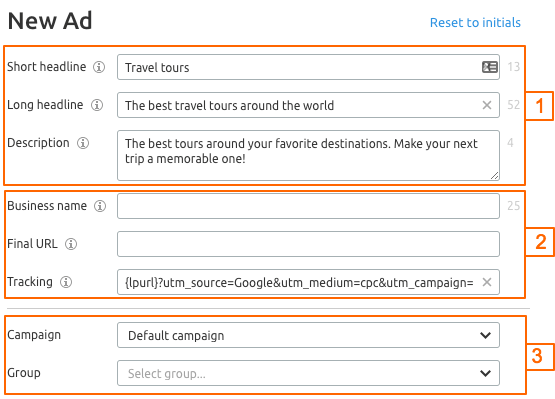Screen dimensions: 555x399
Task: Click the Tracking template input field
Action: (308, 282)
